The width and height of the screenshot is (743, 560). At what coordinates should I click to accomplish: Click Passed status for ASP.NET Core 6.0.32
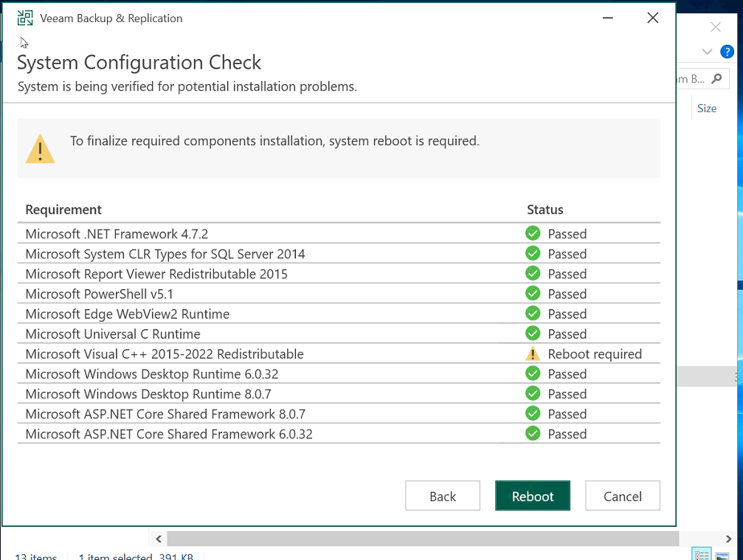pyautogui.click(x=567, y=434)
